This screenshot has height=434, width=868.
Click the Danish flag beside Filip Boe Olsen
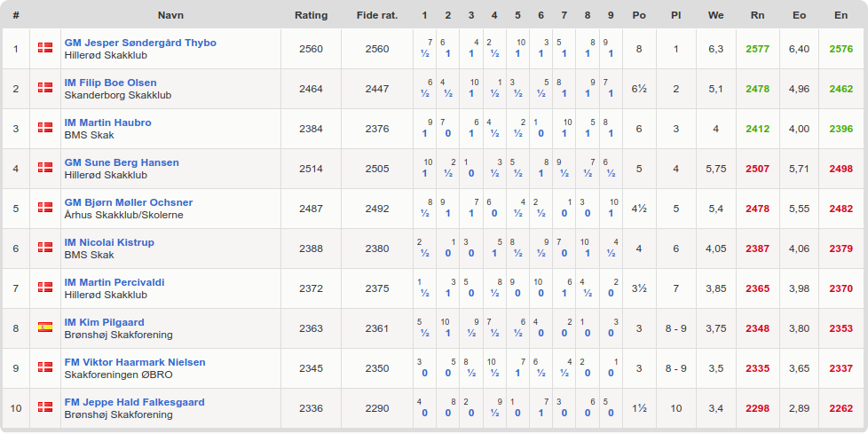pyautogui.click(x=45, y=88)
